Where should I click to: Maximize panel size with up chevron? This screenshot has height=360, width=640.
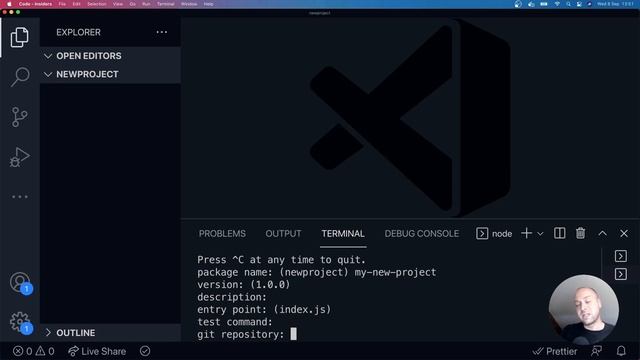pos(602,233)
